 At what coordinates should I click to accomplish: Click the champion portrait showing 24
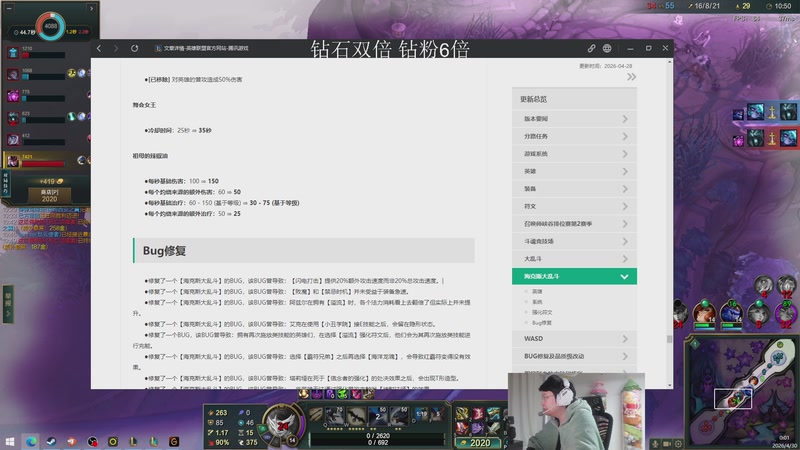click(282, 424)
